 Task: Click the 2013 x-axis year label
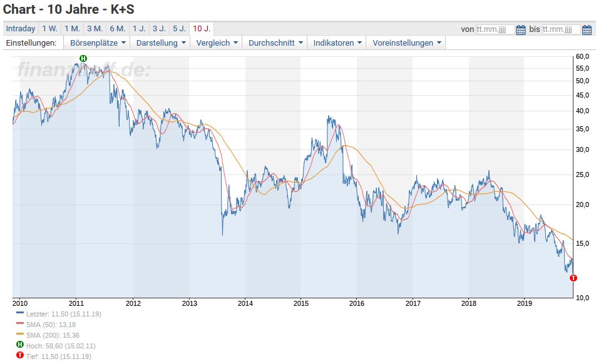coord(189,303)
